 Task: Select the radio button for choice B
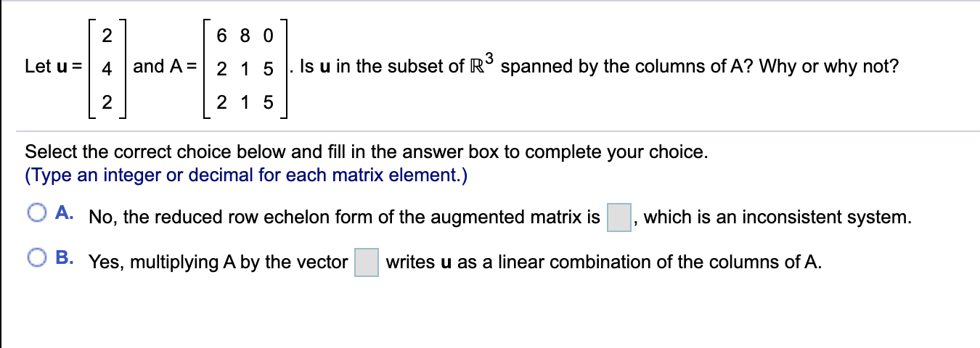click(x=37, y=257)
